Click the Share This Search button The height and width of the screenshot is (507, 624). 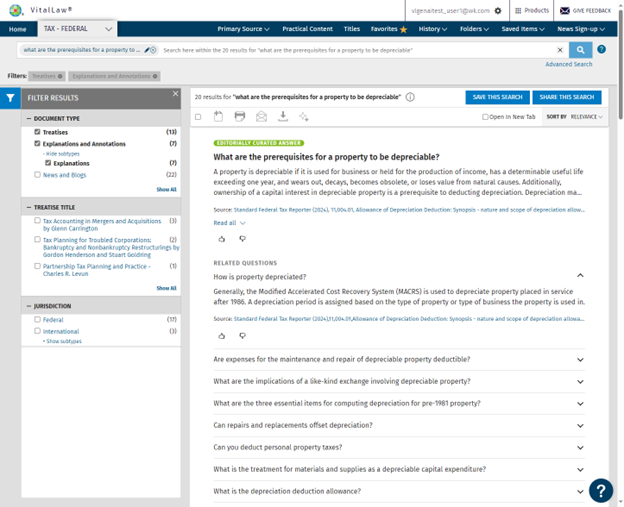567,97
